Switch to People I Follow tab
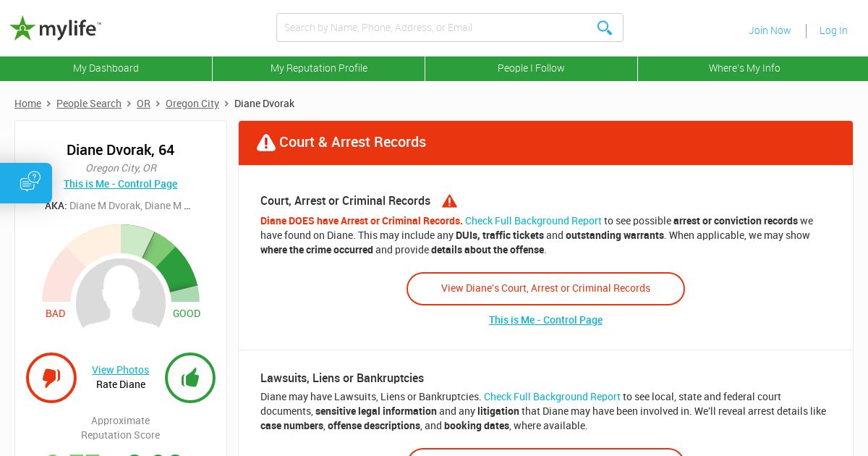This screenshot has height=456, width=868. [531, 68]
